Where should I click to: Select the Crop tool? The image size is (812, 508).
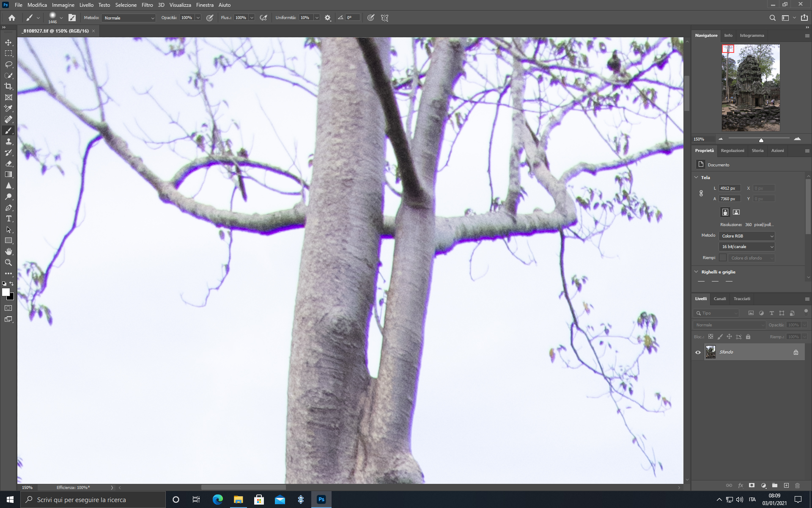[x=8, y=86]
